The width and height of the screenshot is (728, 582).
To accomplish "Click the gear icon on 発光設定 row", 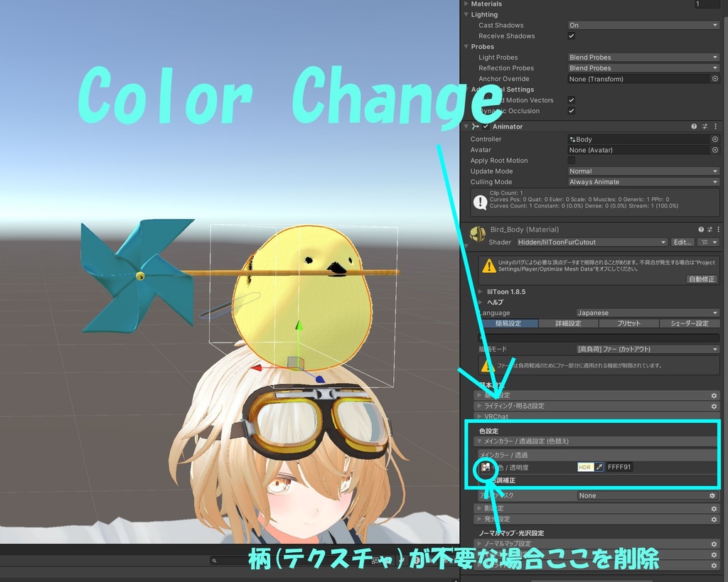I will [714, 520].
